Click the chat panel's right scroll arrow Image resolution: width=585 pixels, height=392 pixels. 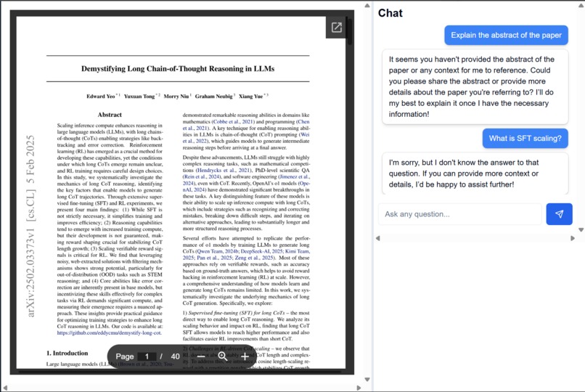(573, 238)
